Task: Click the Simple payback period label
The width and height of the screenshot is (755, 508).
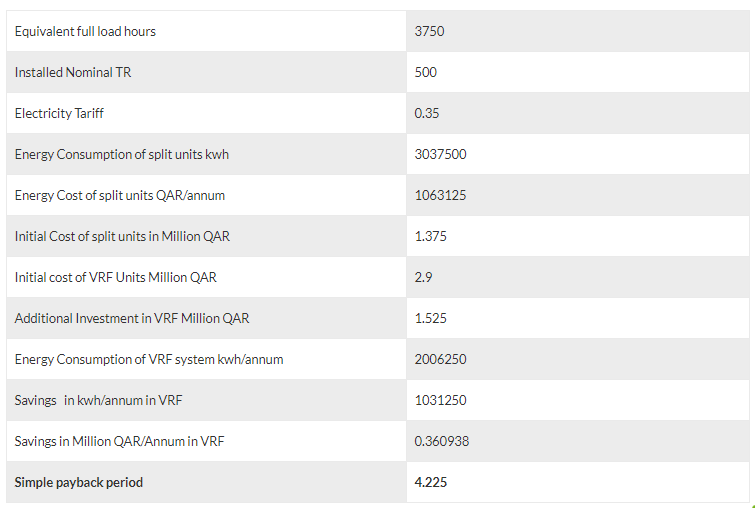Action: (x=79, y=482)
